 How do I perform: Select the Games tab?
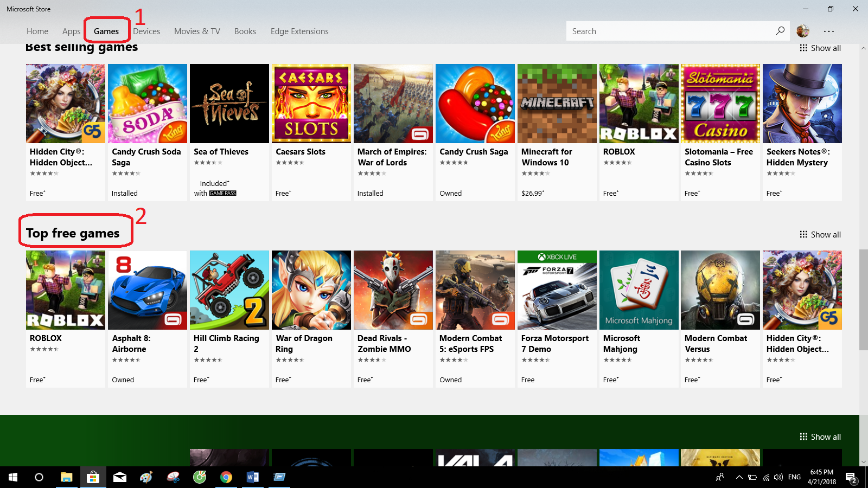coord(106,31)
